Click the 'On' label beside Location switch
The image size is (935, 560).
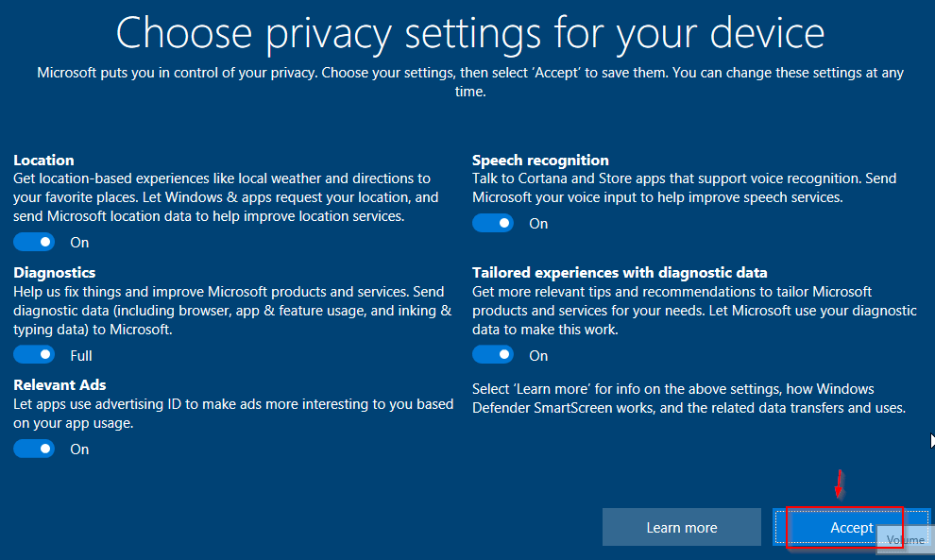click(x=79, y=243)
